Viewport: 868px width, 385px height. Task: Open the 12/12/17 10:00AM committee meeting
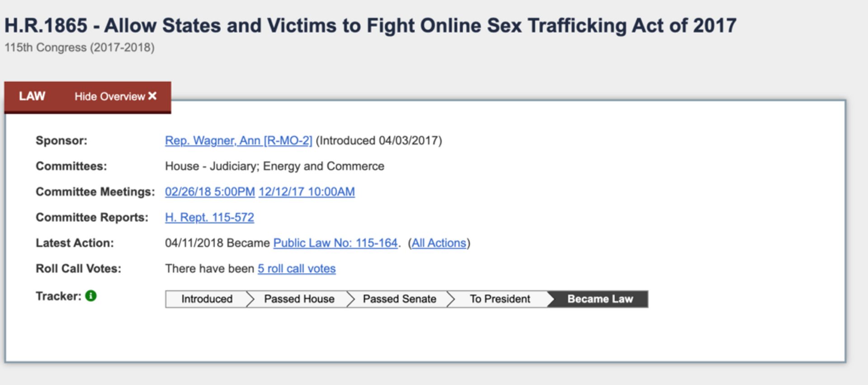click(x=307, y=192)
